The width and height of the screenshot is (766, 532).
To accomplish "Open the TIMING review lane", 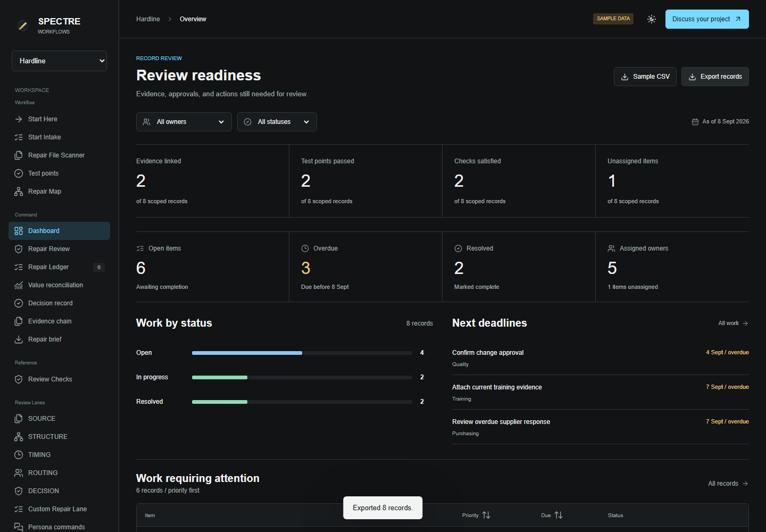I will click(59, 455).
